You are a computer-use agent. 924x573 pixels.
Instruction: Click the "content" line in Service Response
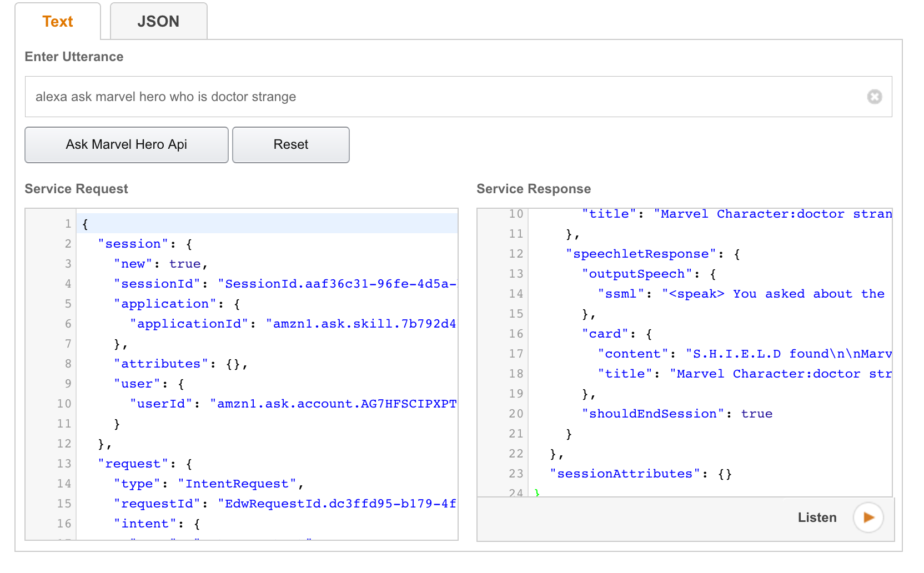click(744, 354)
